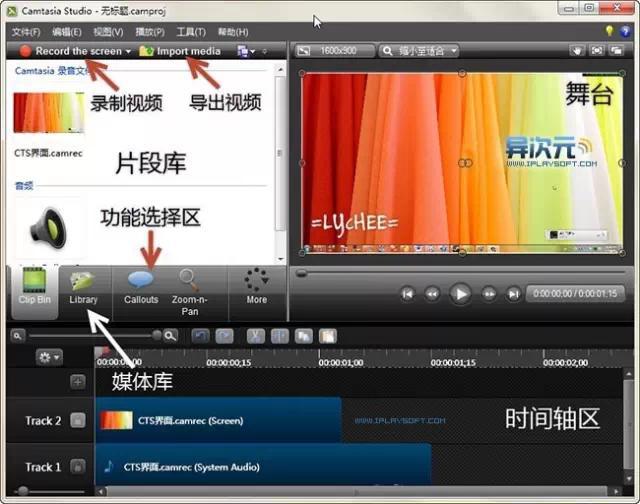Jump to previous clip in preview
Viewport: 640px width, 504px height.
407,294
